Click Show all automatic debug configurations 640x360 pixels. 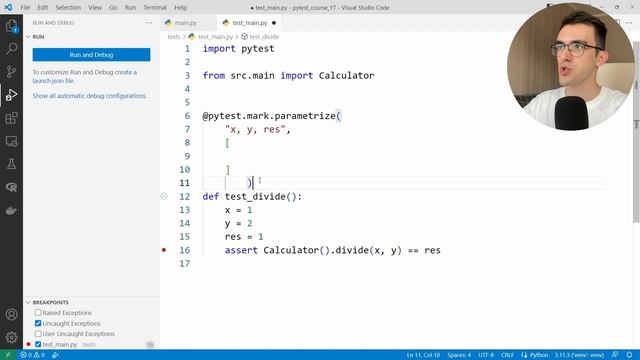89,96
